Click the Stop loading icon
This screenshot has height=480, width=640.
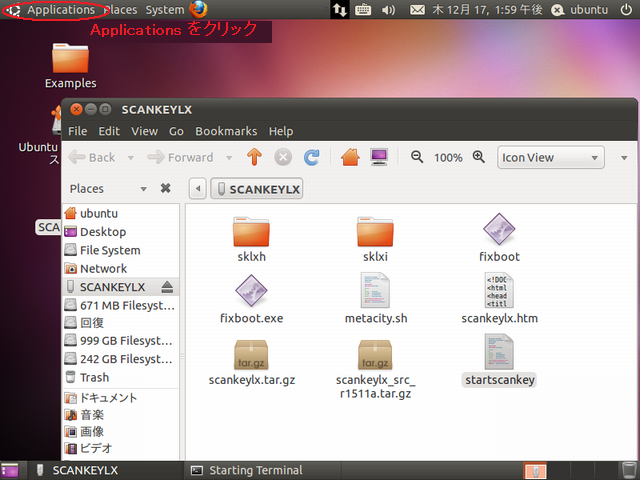tap(283, 157)
